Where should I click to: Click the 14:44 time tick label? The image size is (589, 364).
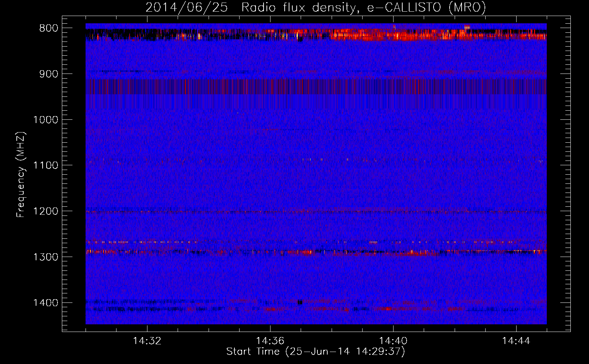[516, 341]
